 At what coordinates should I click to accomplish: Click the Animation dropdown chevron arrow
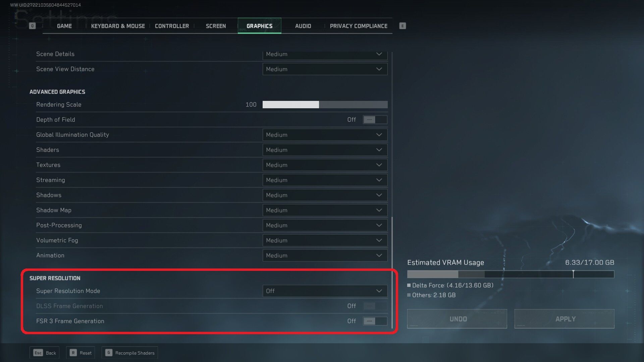coord(379,255)
